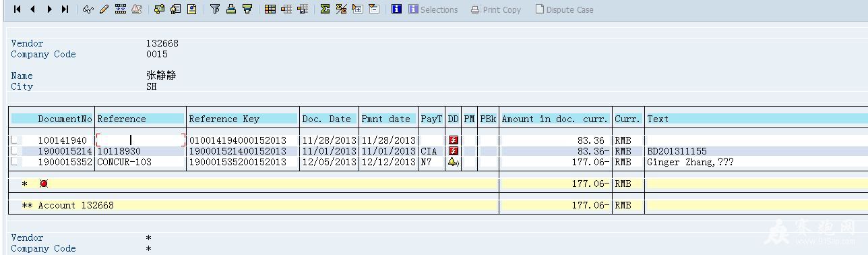Viewport: 868px width, 255px height.
Task: Change layout using the colored grid icon
Action: (270, 9)
